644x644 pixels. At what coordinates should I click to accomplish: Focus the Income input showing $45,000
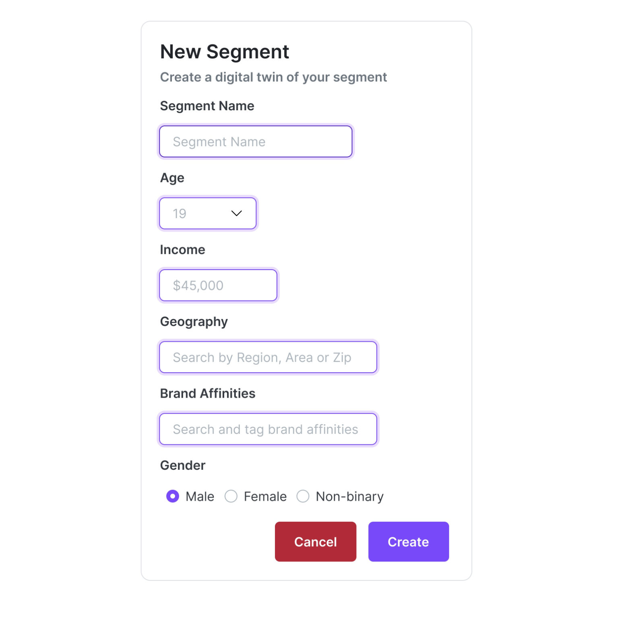coord(217,285)
